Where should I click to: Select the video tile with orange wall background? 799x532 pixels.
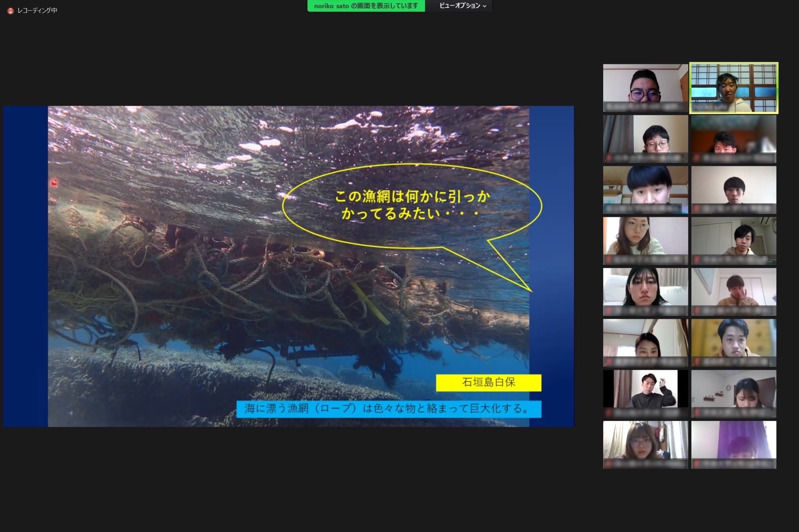(733, 139)
